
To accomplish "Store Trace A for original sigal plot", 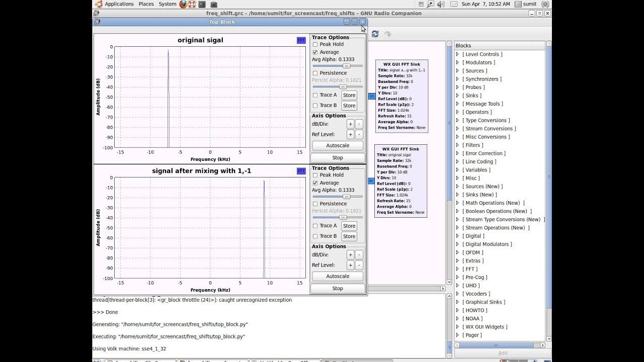I will [349, 95].
